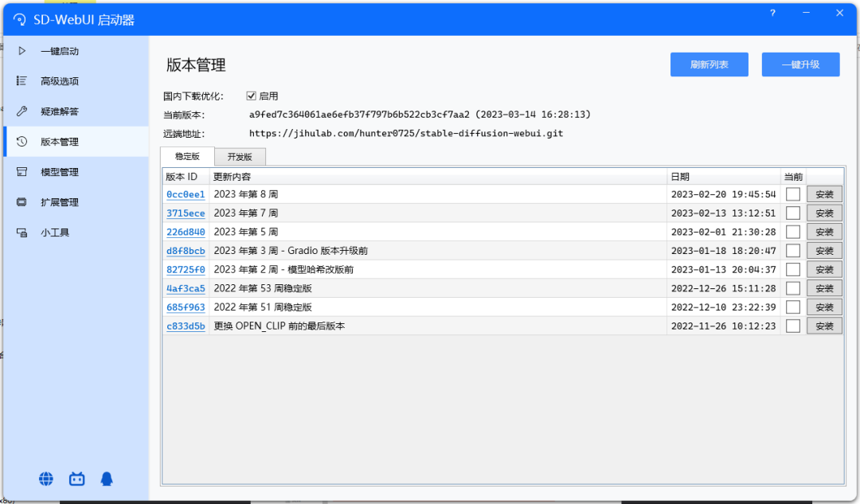Click the troubleshooting wrench icon
The width and height of the screenshot is (860, 504).
(x=22, y=111)
